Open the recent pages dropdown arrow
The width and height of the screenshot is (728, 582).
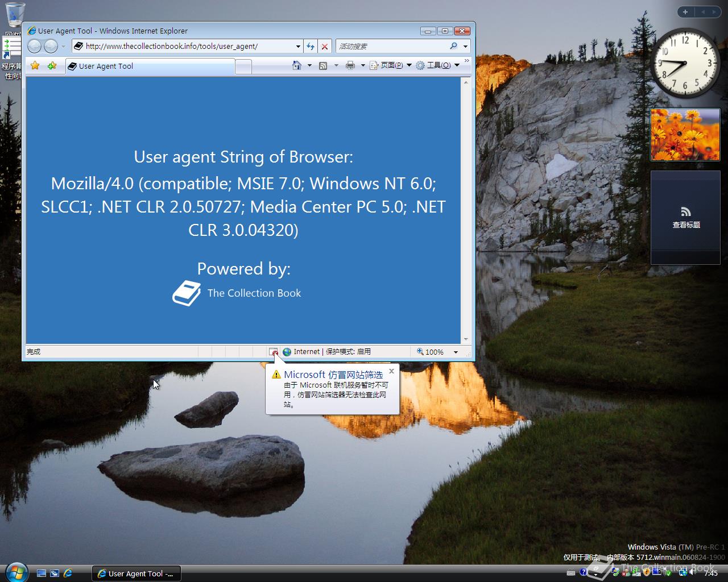pos(64,47)
